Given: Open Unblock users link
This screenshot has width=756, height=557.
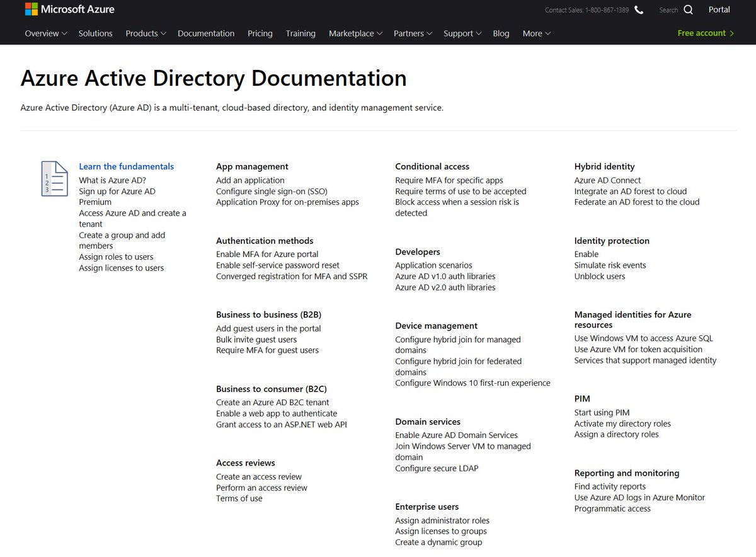Looking at the screenshot, I should coord(600,276).
